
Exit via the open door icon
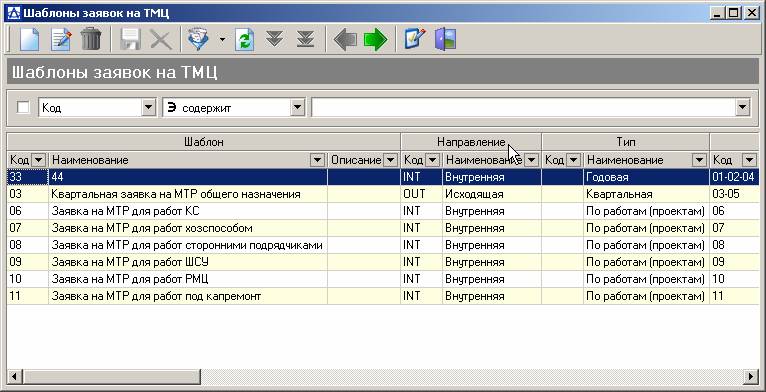pos(446,39)
